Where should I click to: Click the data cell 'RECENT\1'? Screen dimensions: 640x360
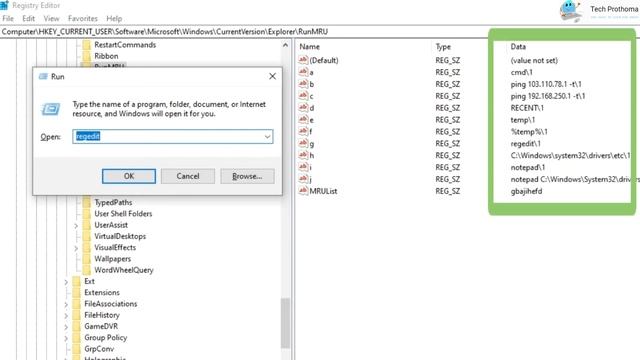tap(527, 108)
